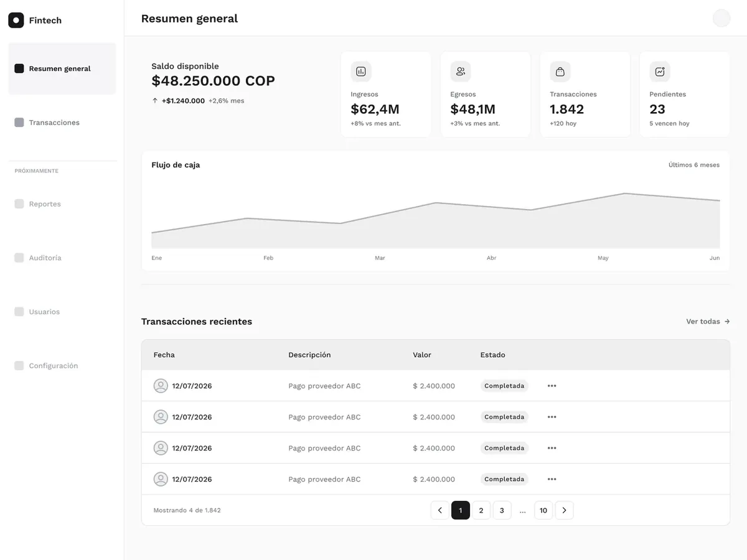The width and height of the screenshot is (747, 560).
Task: Click the $48.250.000 COP balance
Action: 214,81
